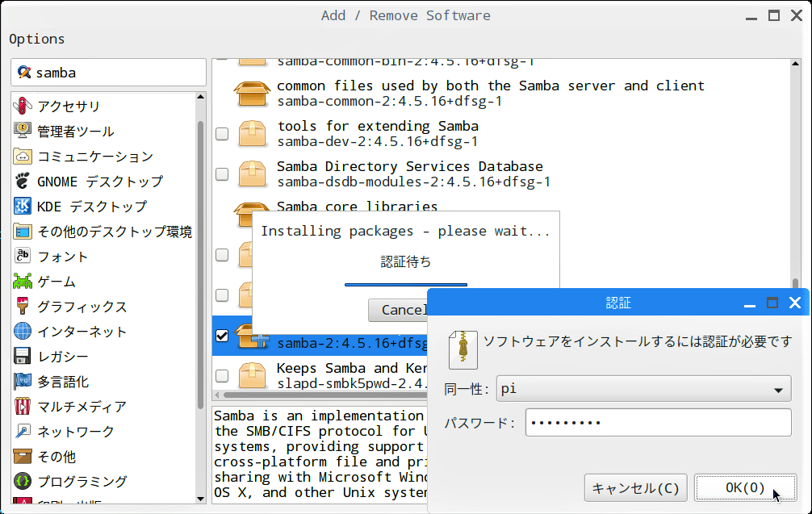Screen dimensions: 812x514
Task: Click package list horizontal scroll left arrow
Action: (217, 395)
